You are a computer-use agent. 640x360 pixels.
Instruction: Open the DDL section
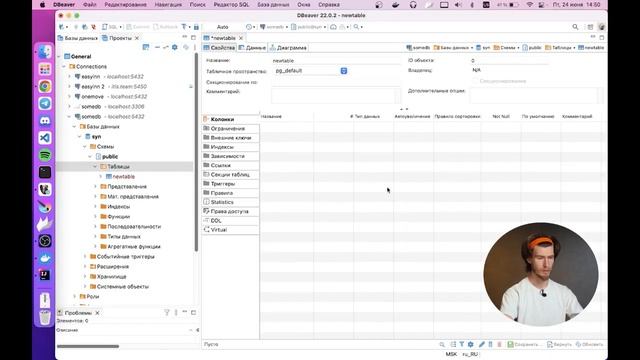click(x=230, y=221)
